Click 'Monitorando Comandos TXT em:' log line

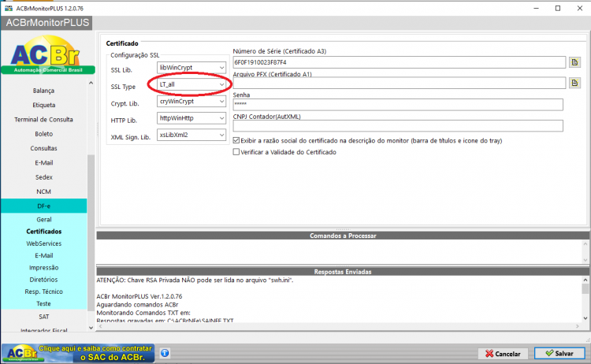click(x=143, y=313)
